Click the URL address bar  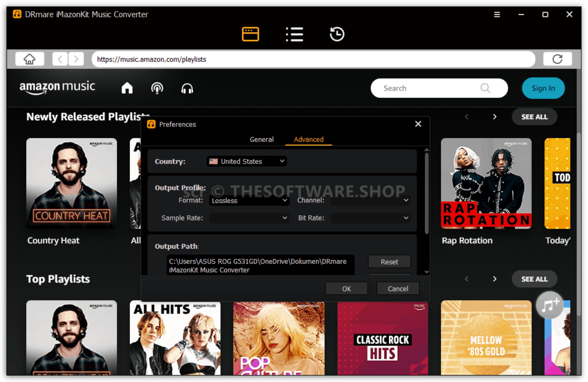(x=313, y=59)
